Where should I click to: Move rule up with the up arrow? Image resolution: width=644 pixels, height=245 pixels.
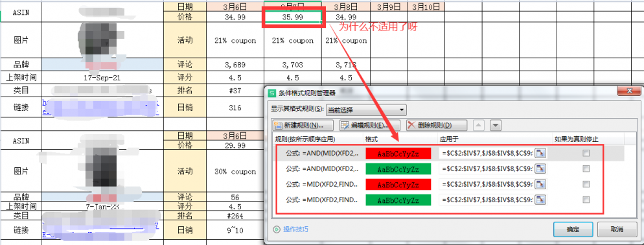coord(479,125)
